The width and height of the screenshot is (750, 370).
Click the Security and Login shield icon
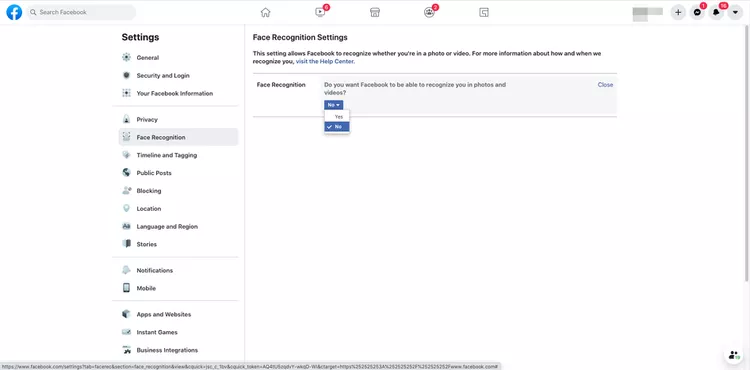[126, 76]
